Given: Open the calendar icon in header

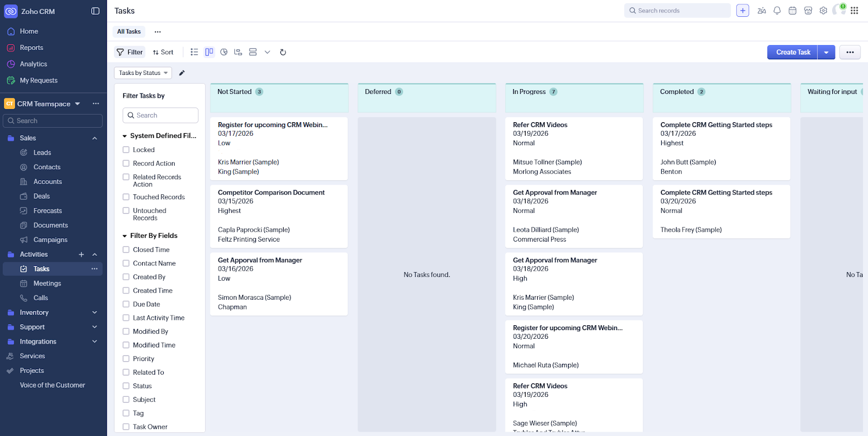Looking at the screenshot, I should coord(793,10).
